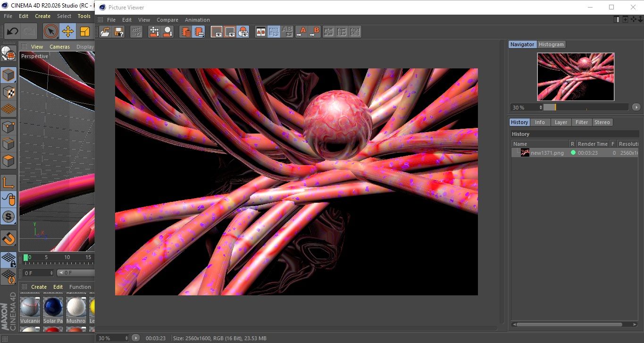Image resolution: width=644 pixels, height=343 pixels.
Task: Click the Planar Workplane rotating grid icon
Action: (x=8, y=277)
